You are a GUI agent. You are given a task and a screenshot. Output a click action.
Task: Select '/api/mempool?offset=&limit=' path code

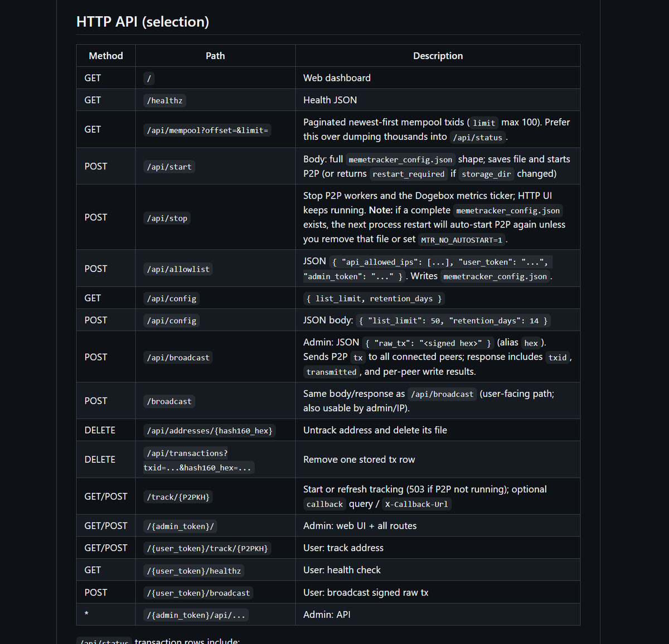(207, 130)
